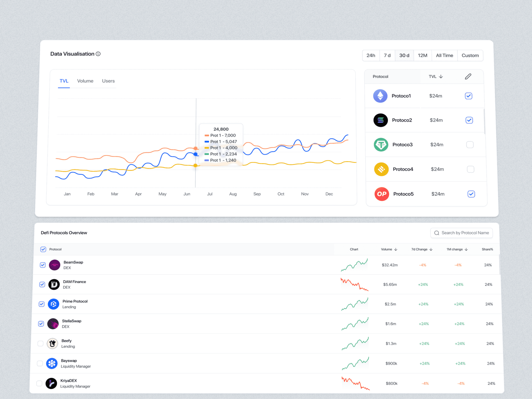Image resolution: width=532 pixels, height=399 pixels.
Task: Select the Custom time range button
Action: click(x=470, y=55)
